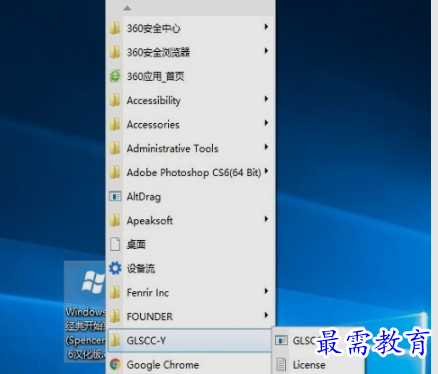Open the License entry in GLSCC-Y submenu
Screen dimensions: 438x374
pyautogui.click(x=318, y=365)
